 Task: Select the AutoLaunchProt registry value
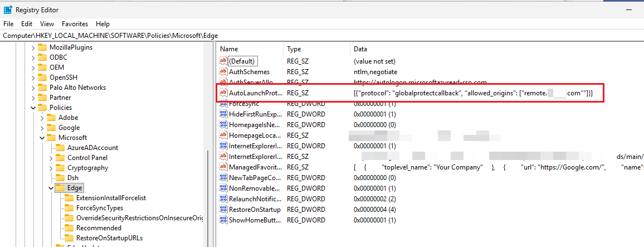tap(256, 93)
